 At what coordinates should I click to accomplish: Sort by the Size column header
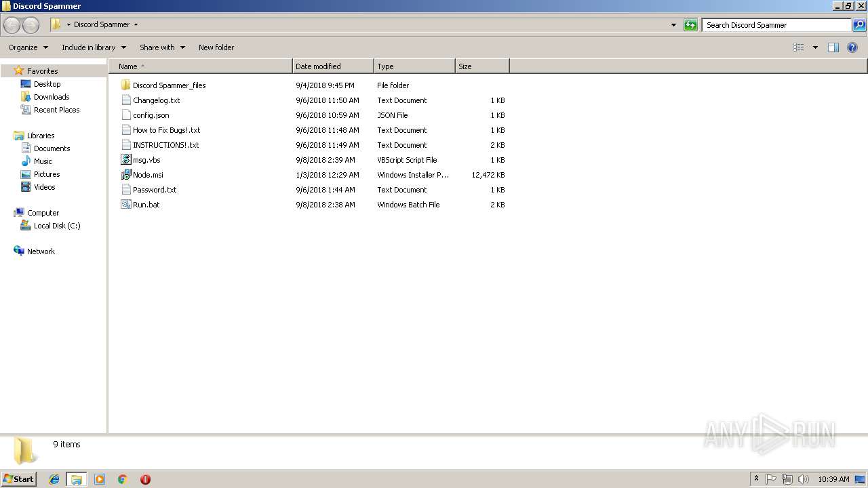482,66
